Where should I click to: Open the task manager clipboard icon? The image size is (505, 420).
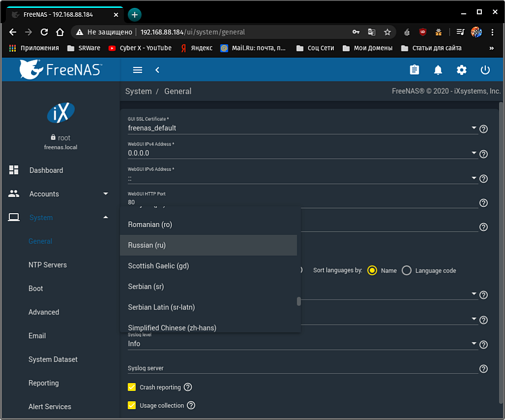point(414,70)
